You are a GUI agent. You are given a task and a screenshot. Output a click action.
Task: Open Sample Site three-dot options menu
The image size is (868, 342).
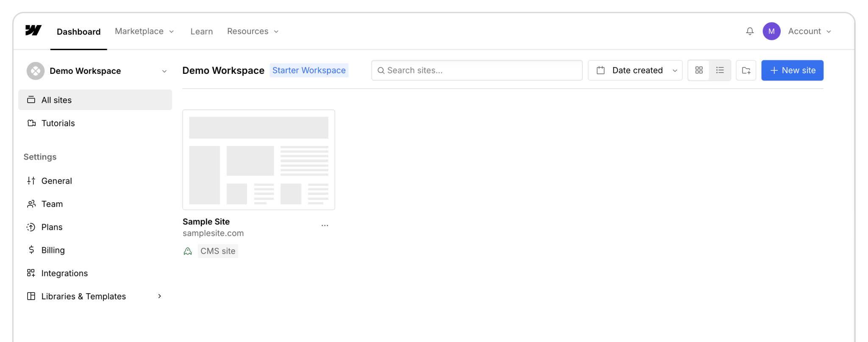325,225
